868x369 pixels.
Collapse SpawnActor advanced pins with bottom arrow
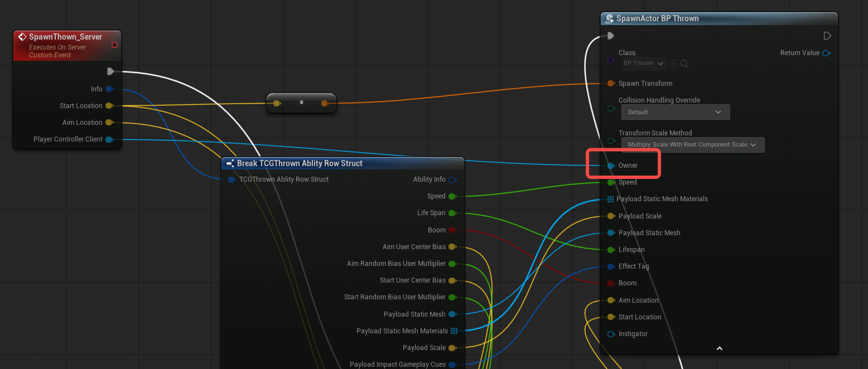[x=720, y=348]
